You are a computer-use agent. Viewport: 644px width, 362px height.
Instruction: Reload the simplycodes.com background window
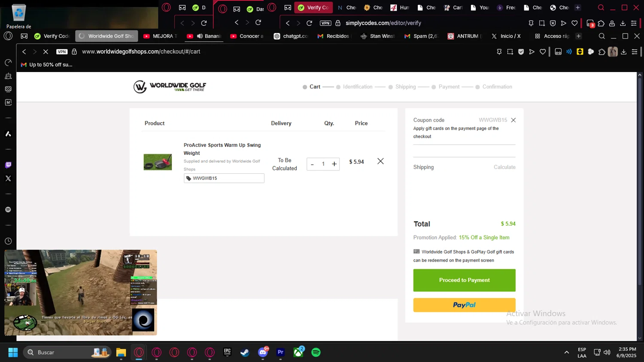[309, 23]
